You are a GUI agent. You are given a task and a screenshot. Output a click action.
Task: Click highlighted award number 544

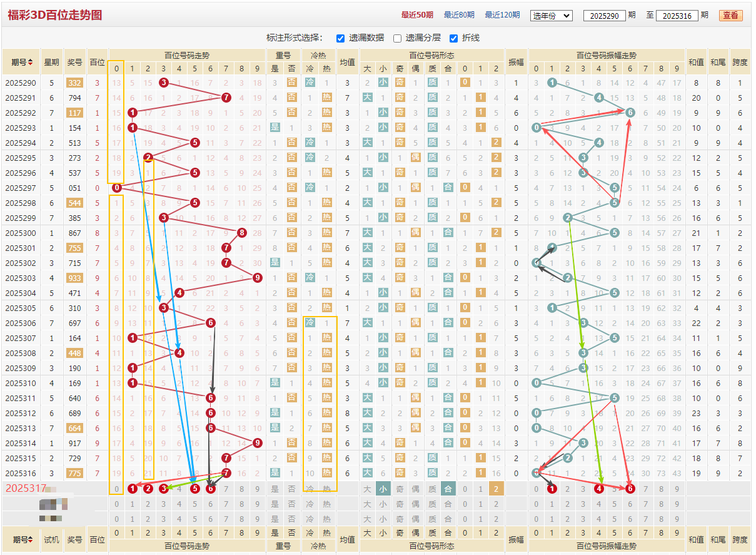(x=75, y=203)
